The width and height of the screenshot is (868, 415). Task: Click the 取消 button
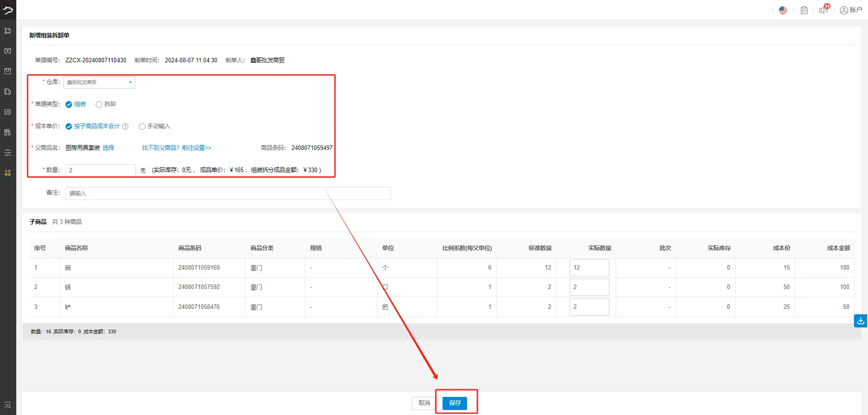pos(424,403)
